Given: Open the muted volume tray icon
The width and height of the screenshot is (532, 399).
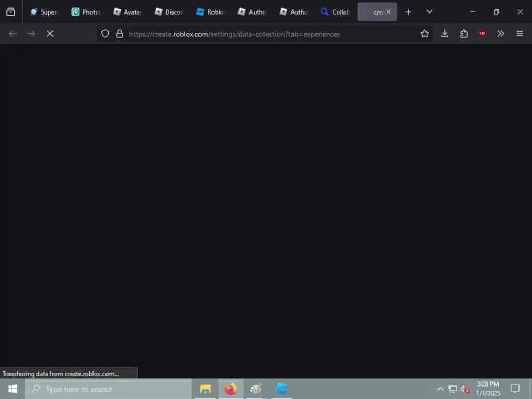Looking at the screenshot, I should [x=465, y=390].
